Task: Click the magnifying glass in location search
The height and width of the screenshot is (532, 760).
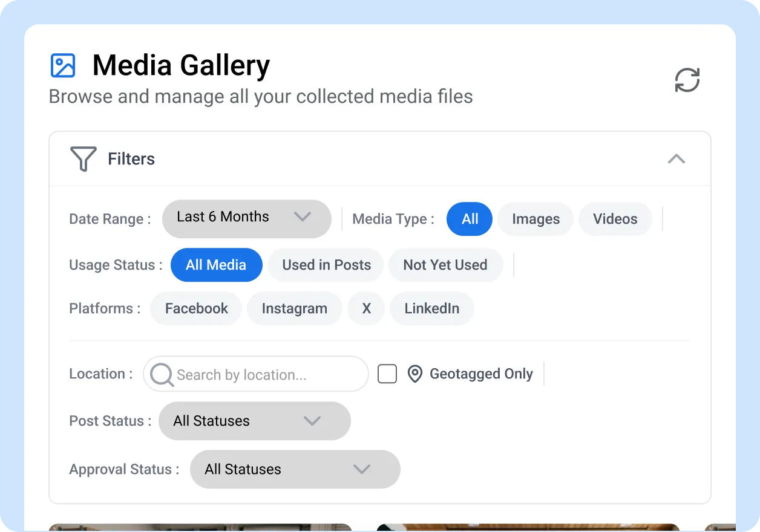Action: coord(161,374)
